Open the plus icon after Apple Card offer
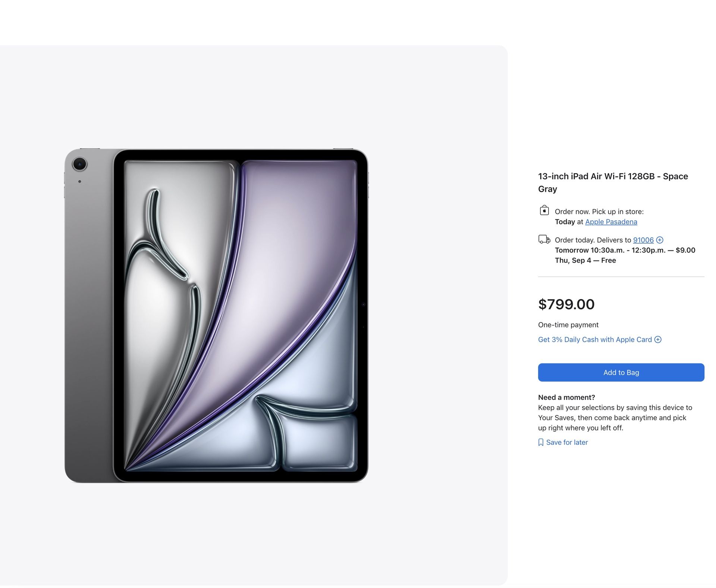This screenshot has width=716, height=588. [658, 340]
